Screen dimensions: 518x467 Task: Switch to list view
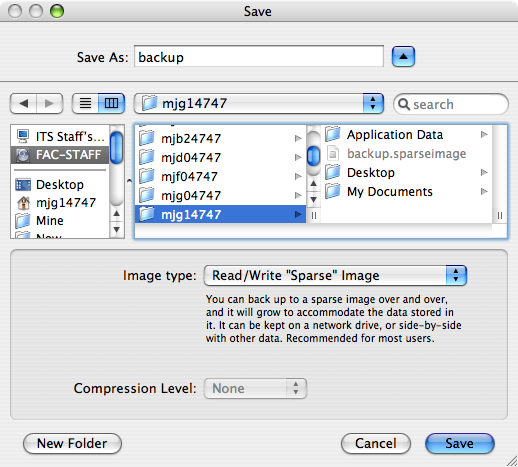pos(85,103)
